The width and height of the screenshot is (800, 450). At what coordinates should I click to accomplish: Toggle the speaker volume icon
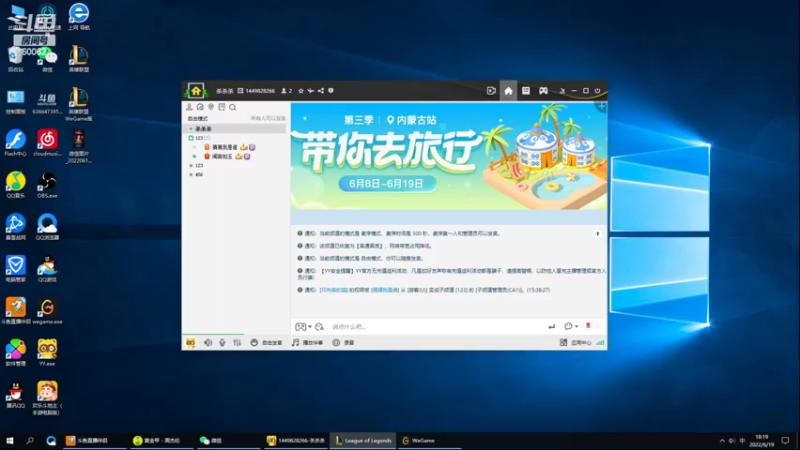(208, 343)
